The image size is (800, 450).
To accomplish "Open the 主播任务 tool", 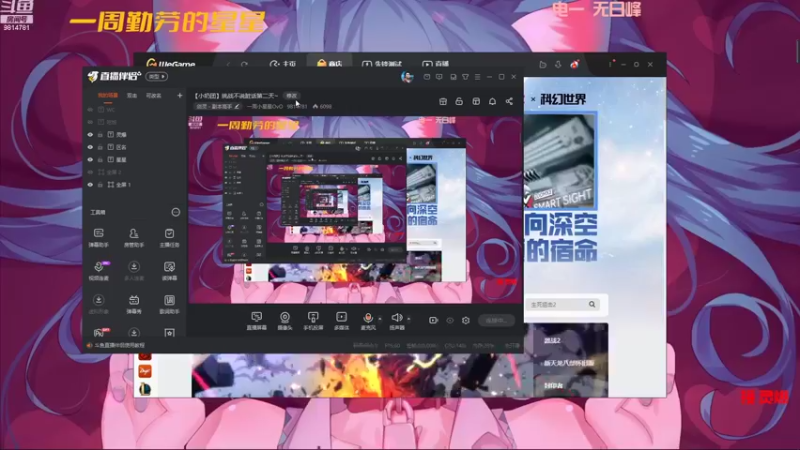I will (x=169, y=238).
